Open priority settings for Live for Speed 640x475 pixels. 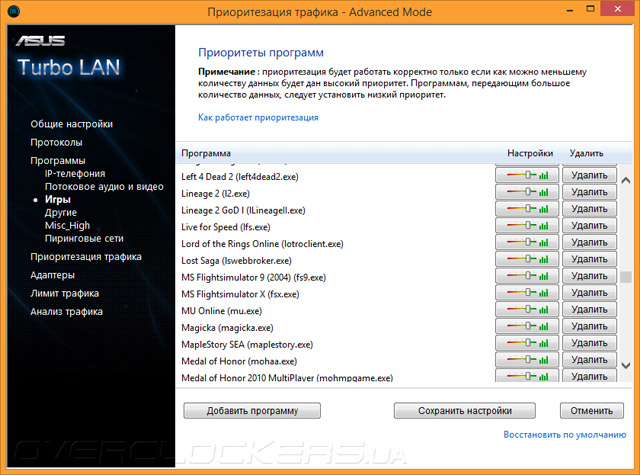point(527,226)
